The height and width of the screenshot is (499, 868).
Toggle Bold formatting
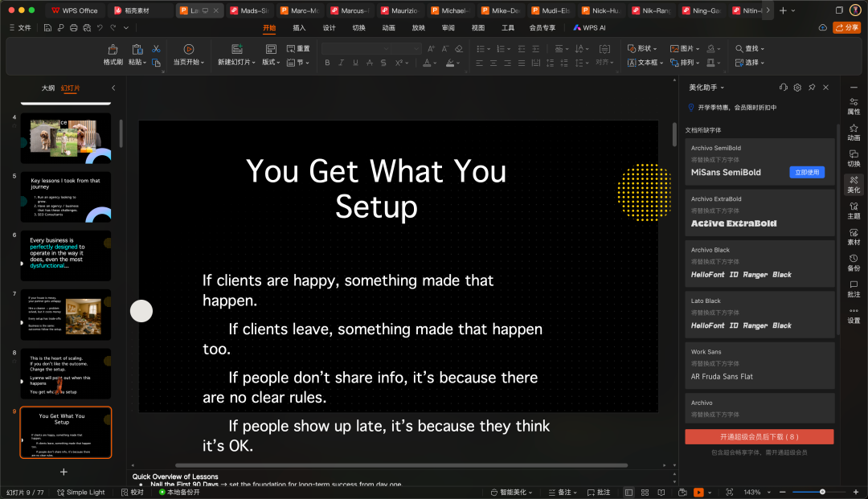pos(327,63)
